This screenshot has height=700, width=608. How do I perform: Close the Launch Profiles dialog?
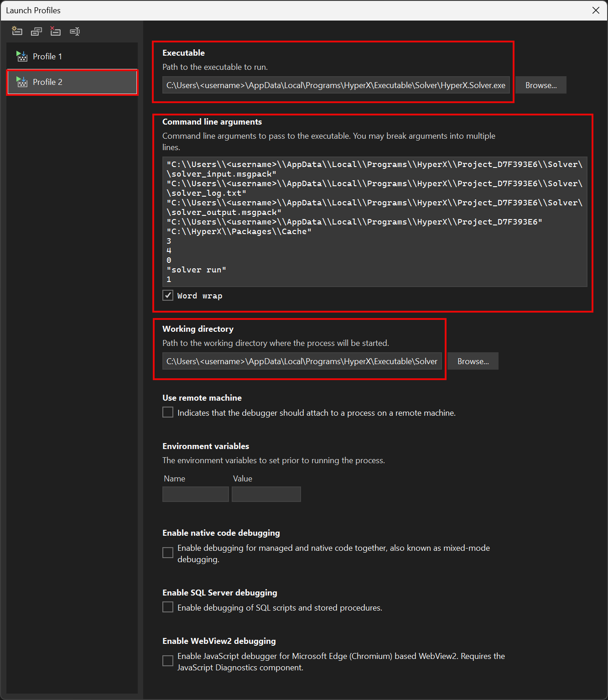tap(596, 10)
